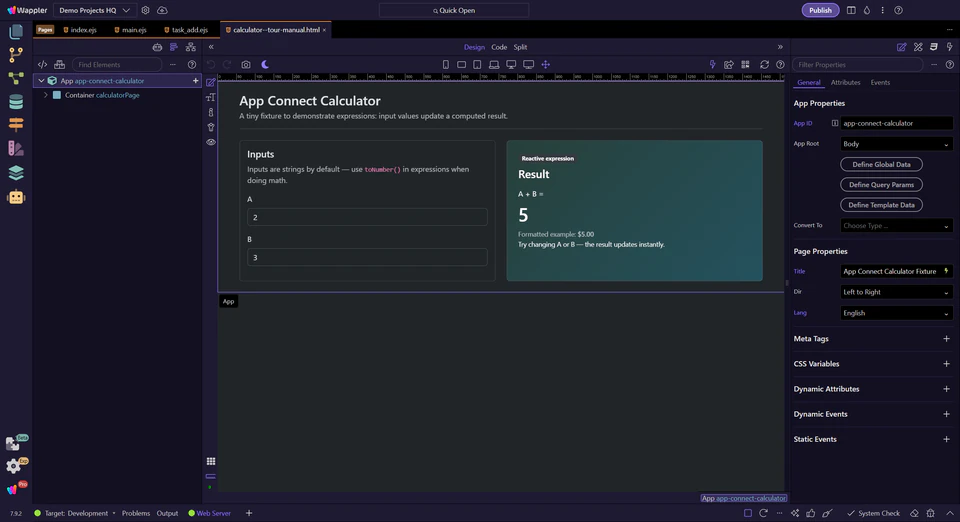Take a screenshot with the camera icon
Image resolution: width=960 pixels, height=522 pixels.
pyautogui.click(x=246, y=64)
